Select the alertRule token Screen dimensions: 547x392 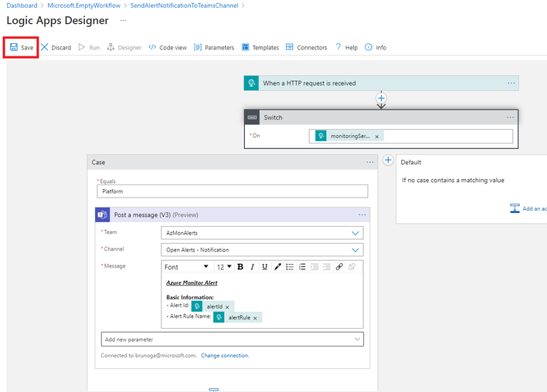(x=237, y=317)
